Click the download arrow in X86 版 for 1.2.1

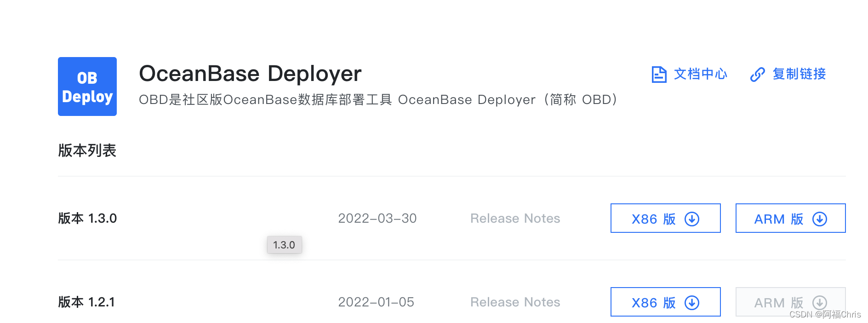692,303
